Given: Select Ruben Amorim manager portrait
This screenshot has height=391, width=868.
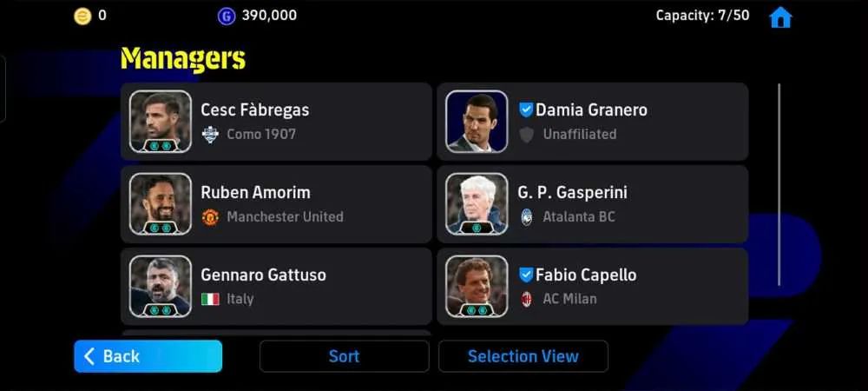Looking at the screenshot, I should click(161, 204).
